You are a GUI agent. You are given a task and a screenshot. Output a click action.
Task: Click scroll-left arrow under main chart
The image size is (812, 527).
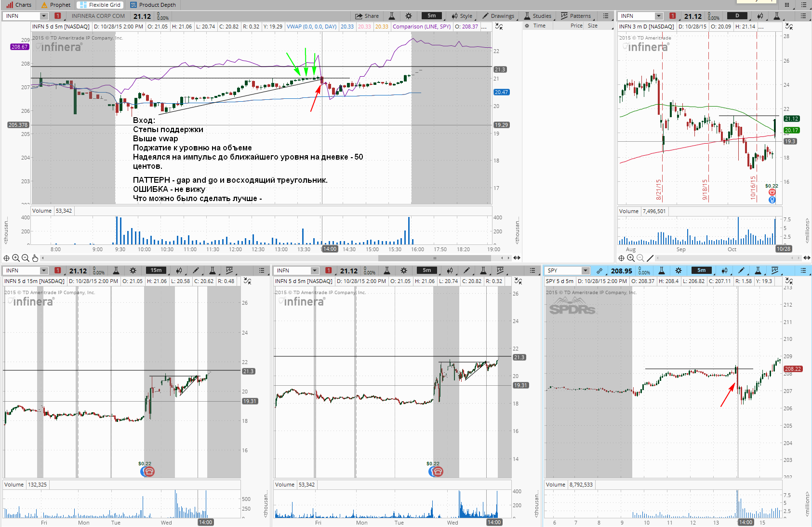[x=501, y=258]
